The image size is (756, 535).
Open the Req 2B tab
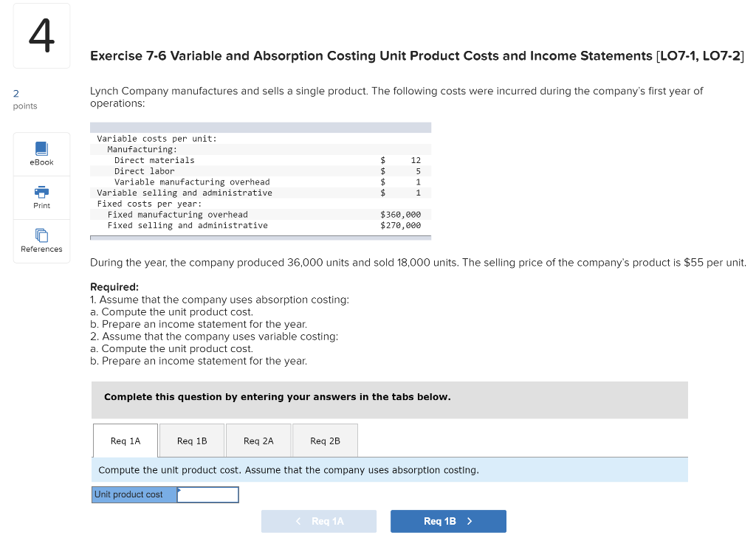coord(325,441)
